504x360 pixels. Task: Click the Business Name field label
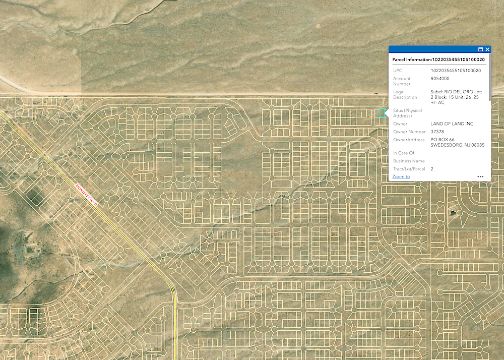point(409,161)
